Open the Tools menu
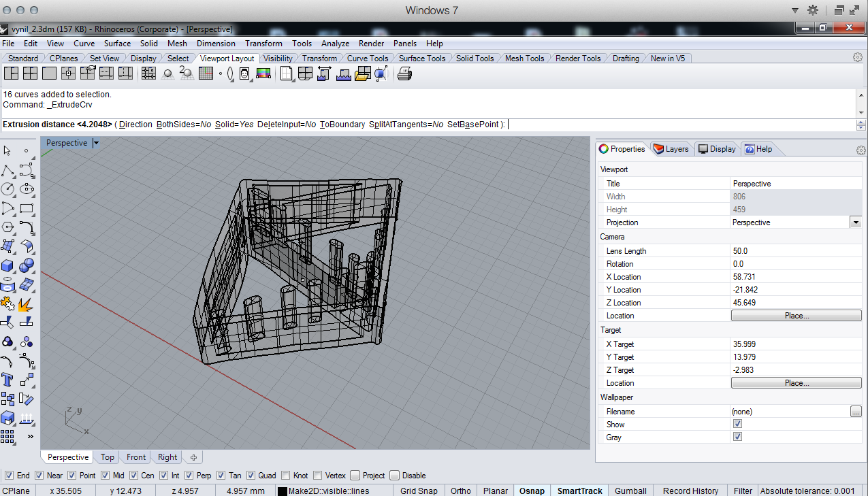868x496 pixels. [x=302, y=44]
